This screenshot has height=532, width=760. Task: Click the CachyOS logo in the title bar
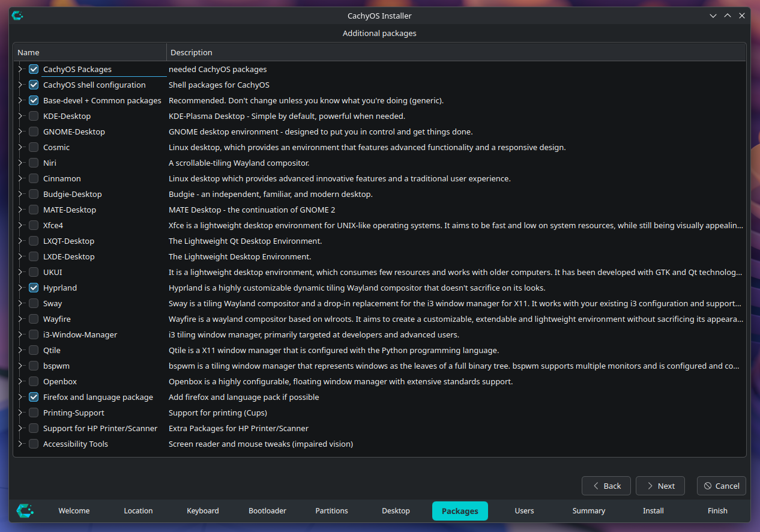[x=17, y=16]
